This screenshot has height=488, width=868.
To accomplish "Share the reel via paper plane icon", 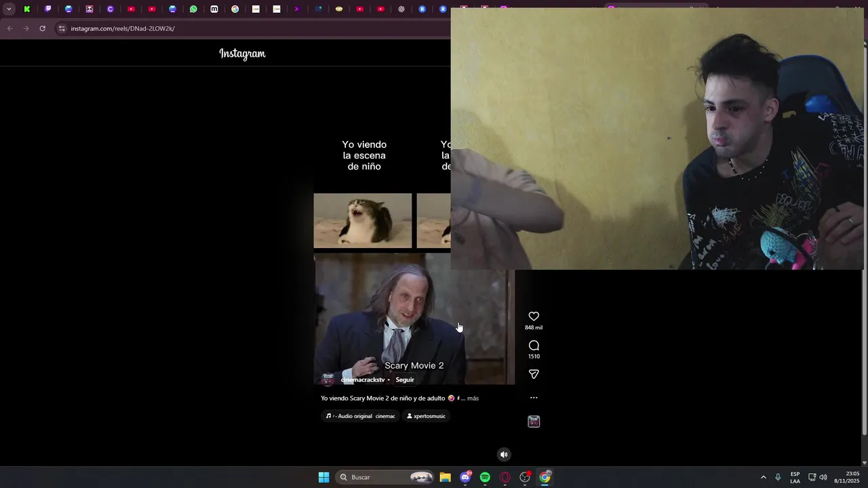I will (534, 374).
